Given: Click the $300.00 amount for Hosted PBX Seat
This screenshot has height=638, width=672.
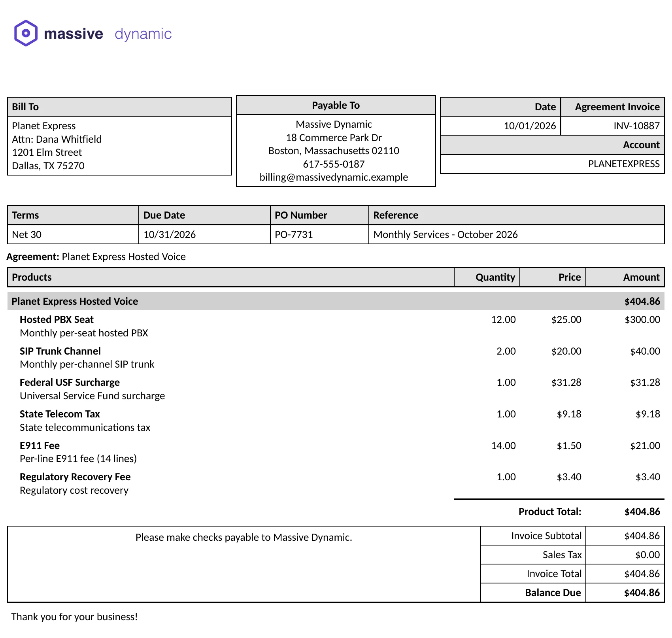Looking at the screenshot, I should (x=642, y=319).
